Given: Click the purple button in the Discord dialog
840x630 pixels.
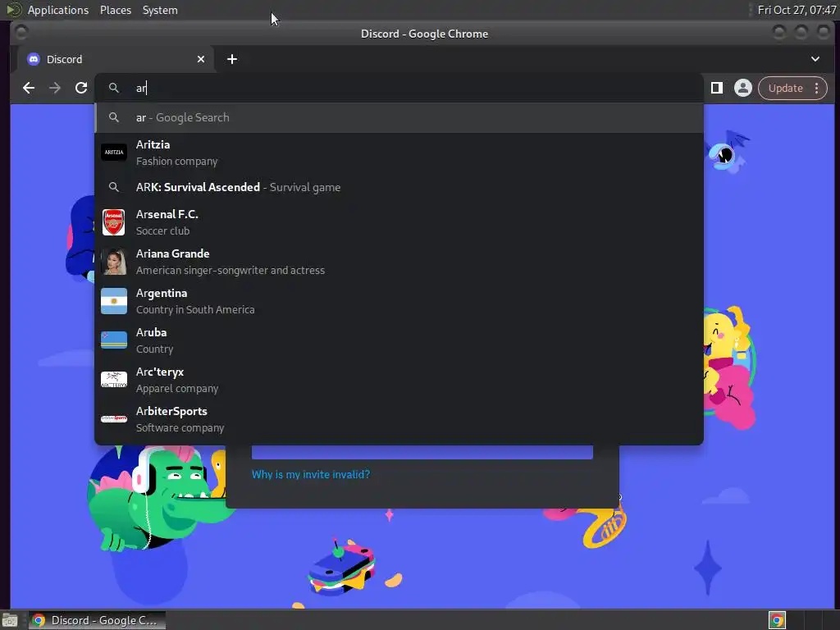Looking at the screenshot, I should 422,452.
